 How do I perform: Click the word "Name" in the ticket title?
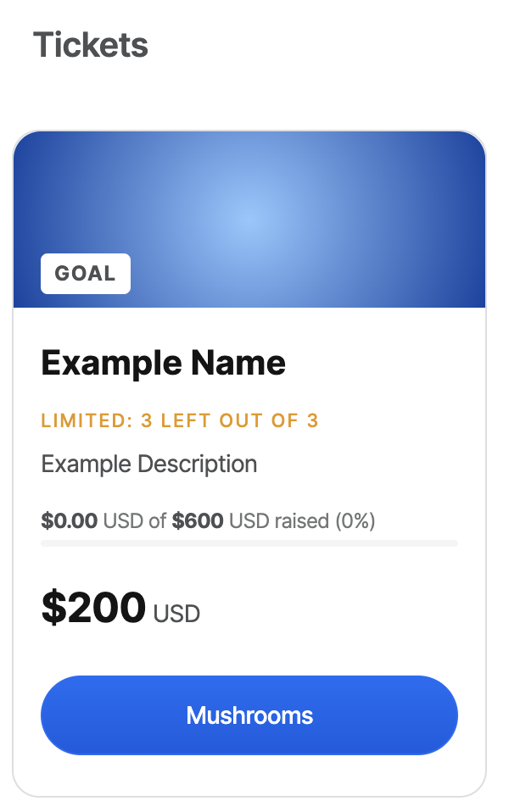click(x=238, y=364)
